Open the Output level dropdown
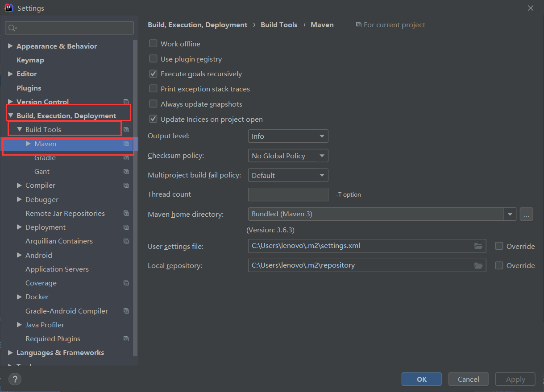The image size is (544, 392). [288, 136]
